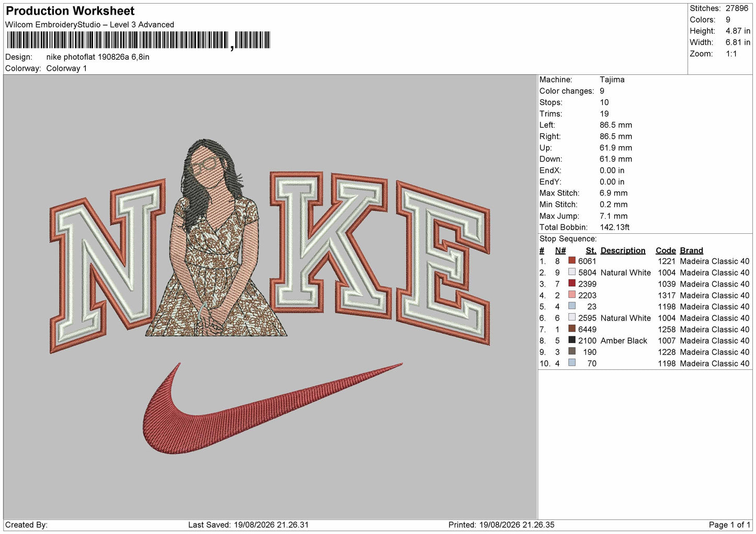
Task: Click the 'Description' column header
Action: (623, 251)
